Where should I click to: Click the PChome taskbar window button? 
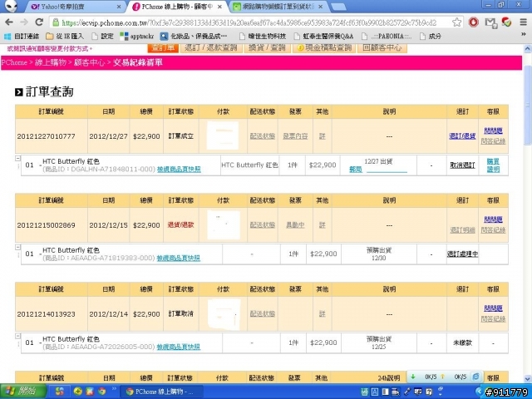coord(160,392)
